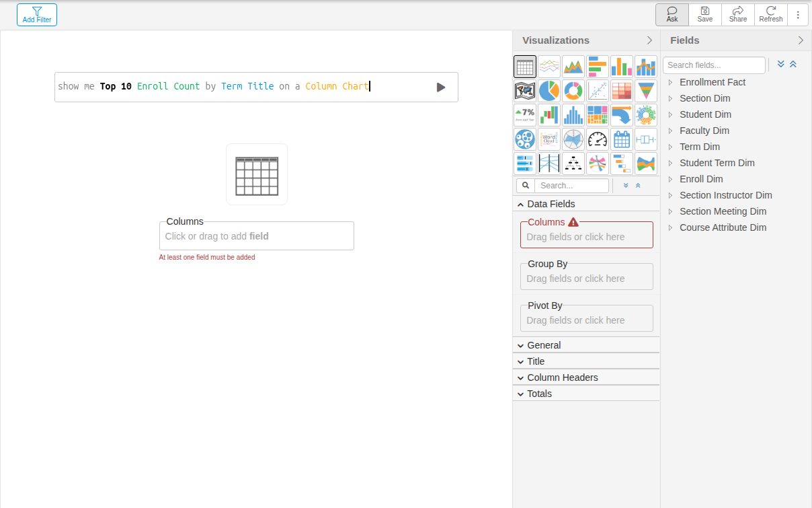Choose the world Map visualization
Viewport: 812px width, 508px height.
tap(525, 91)
